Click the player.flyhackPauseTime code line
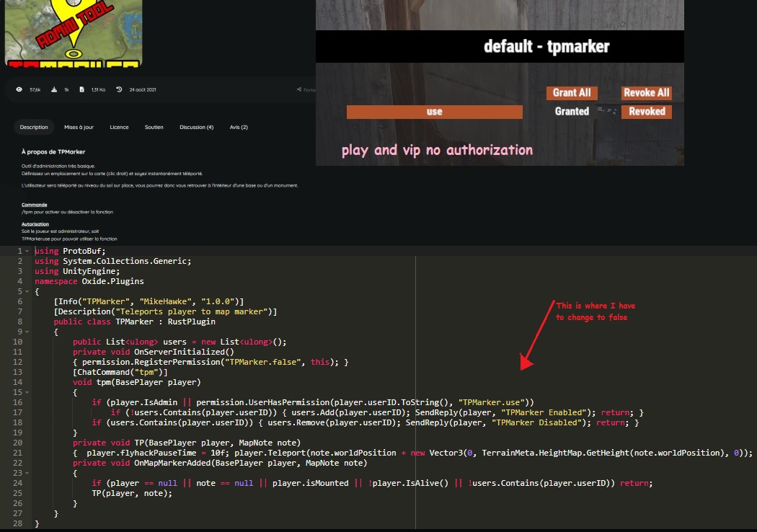This screenshot has width=757, height=532. pyautogui.click(x=413, y=453)
